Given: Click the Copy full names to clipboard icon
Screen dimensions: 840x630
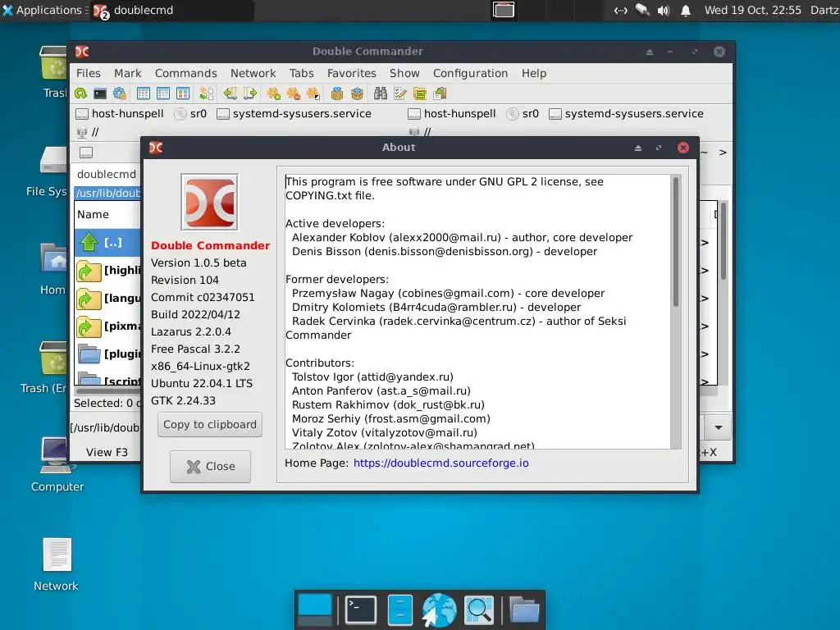Looking at the screenshot, I should pos(440,94).
